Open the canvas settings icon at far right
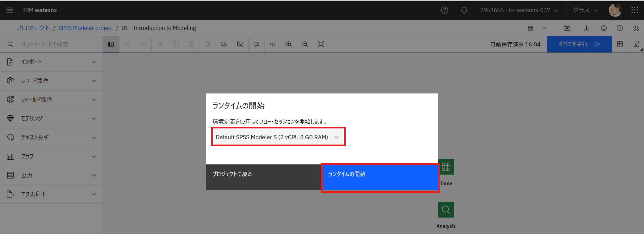The height and width of the screenshot is (234, 644). [636, 44]
